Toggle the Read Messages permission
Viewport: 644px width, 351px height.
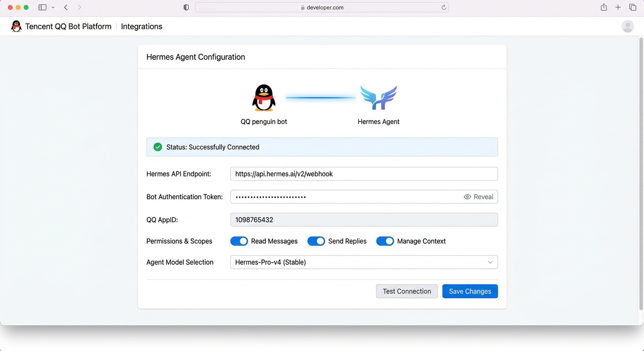pos(239,241)
